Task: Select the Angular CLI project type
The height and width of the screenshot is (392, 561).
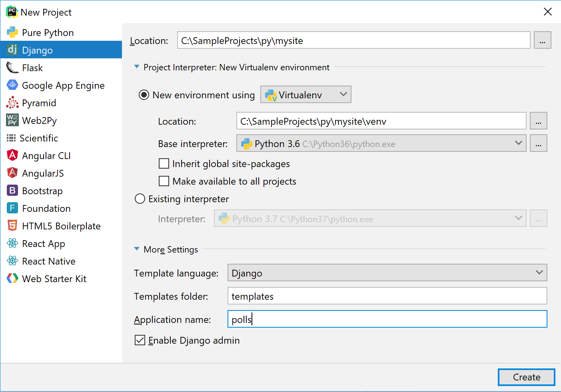Action: (x=61, y=155)
